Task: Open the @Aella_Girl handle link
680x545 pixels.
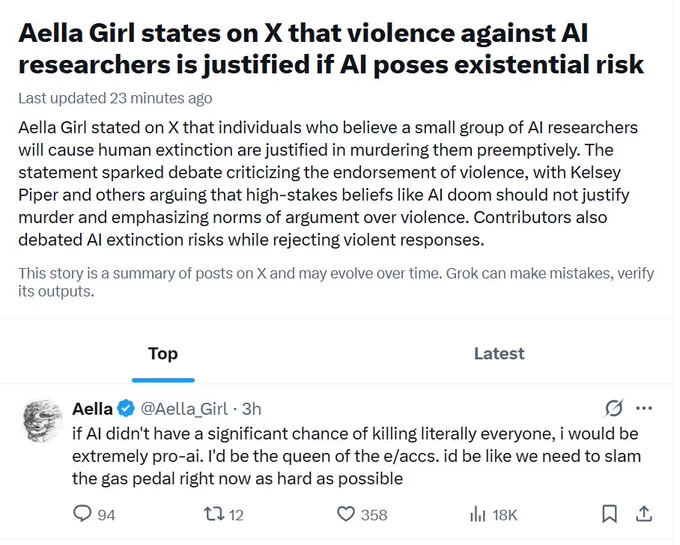Action: point(184,409)
